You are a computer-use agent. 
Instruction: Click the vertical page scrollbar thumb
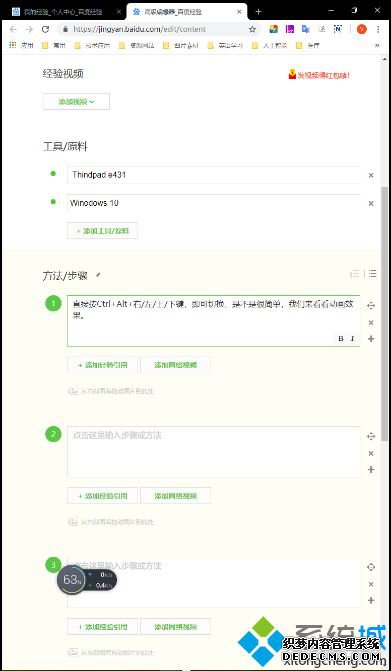click(x=385, y=315)
